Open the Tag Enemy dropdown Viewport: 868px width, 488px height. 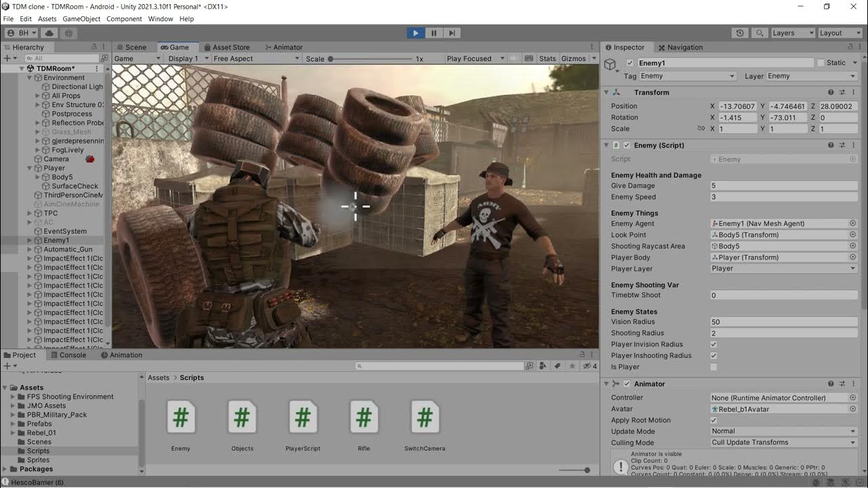(x=688, y=76)
